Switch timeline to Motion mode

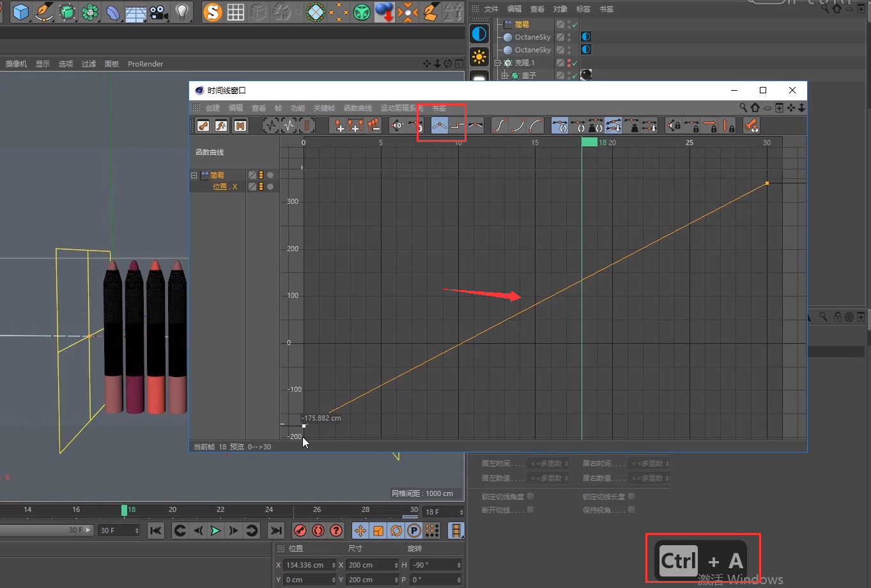[x=240, y=126]
